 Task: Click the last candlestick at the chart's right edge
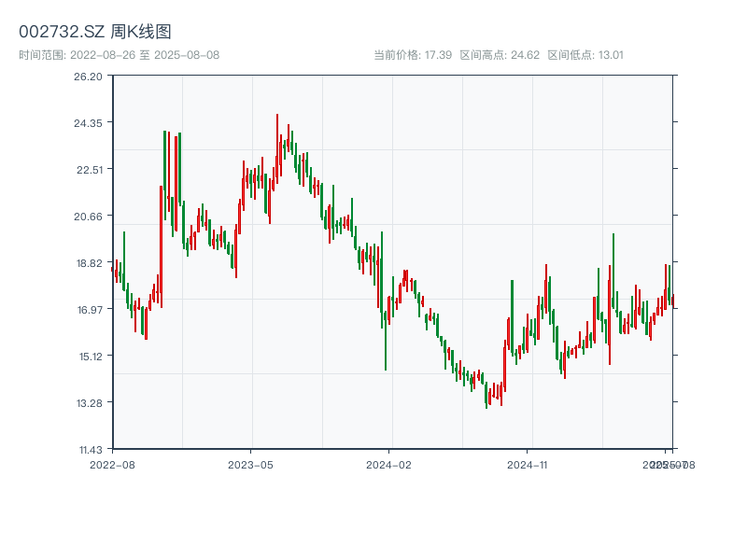tap(672, 301)
